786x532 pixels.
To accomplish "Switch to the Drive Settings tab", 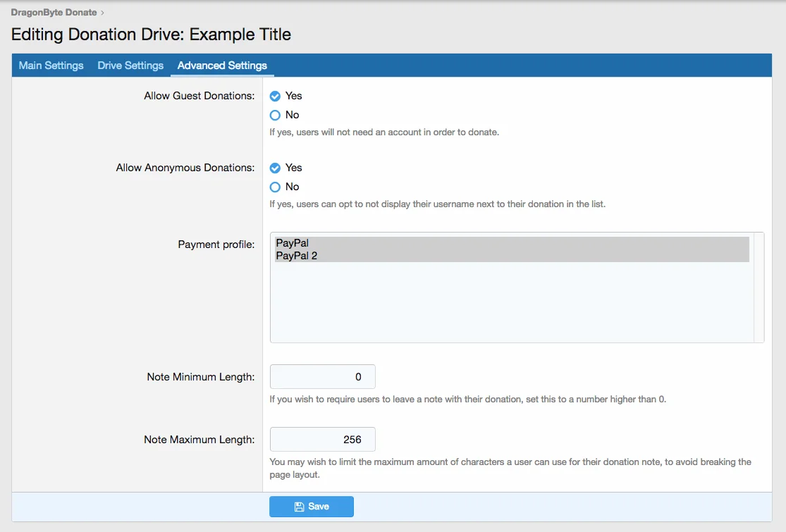I will point(130,66).
